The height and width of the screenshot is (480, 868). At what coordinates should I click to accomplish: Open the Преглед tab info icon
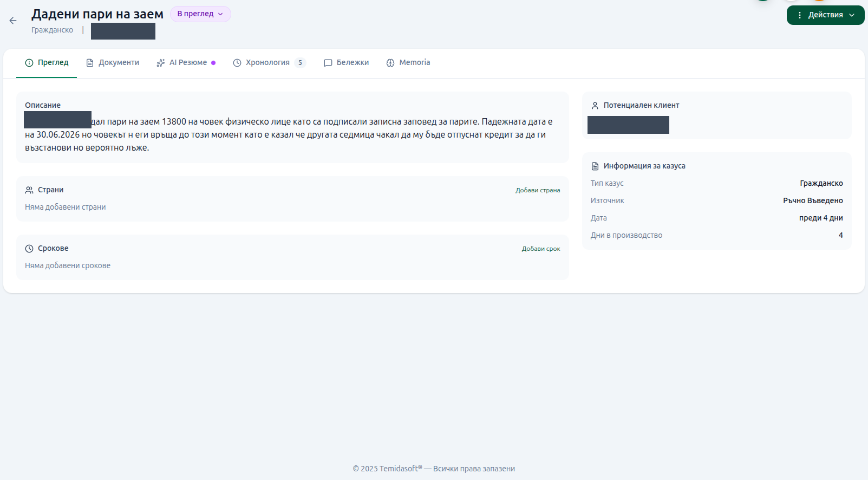point(29,63)
